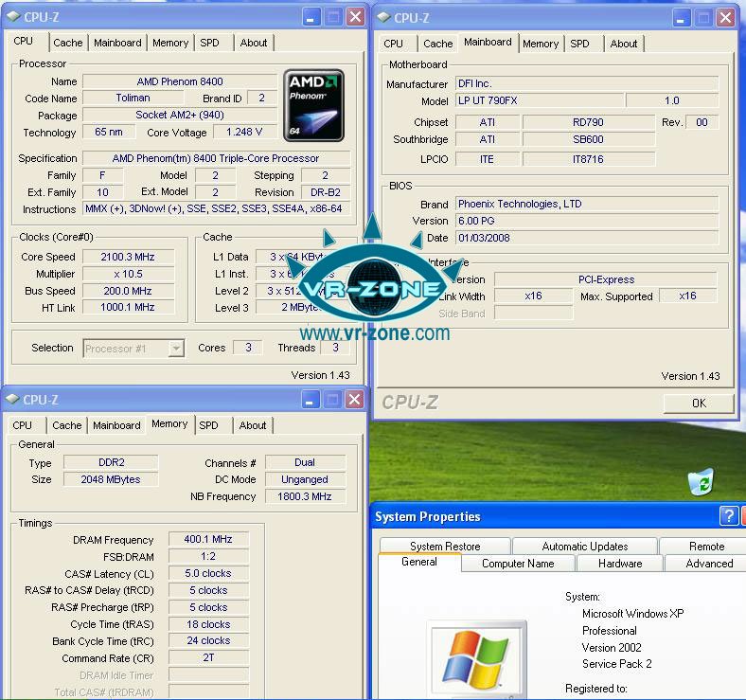Click HT Link value 1000.1 MHz

click(128, 308)
